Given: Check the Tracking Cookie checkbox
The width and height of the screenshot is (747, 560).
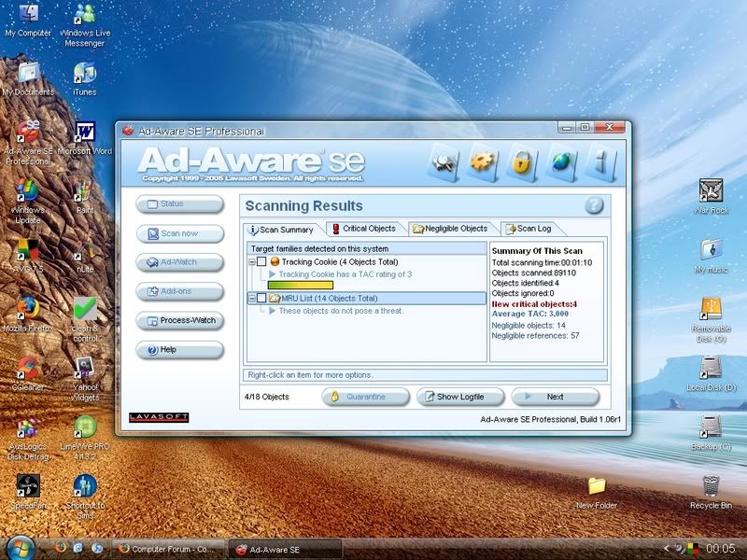Looking at the screenshot, I should coord(261,262).
